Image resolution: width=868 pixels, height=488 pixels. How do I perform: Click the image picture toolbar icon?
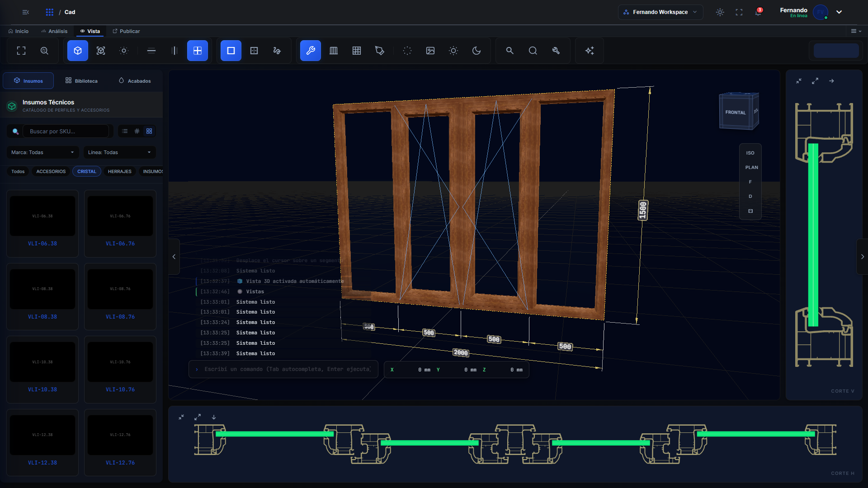pos(430,51)
